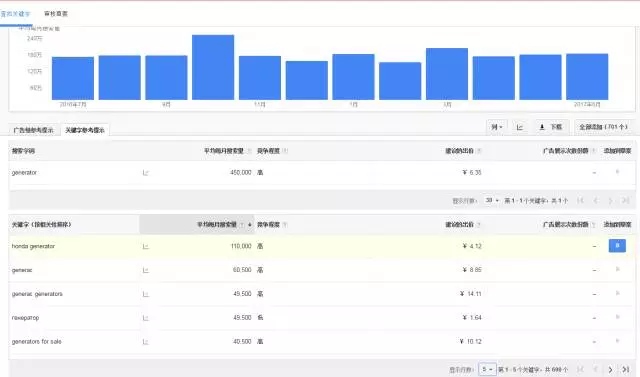
Task: Select keyword 'generators for sale'
Action: (36, 342)
